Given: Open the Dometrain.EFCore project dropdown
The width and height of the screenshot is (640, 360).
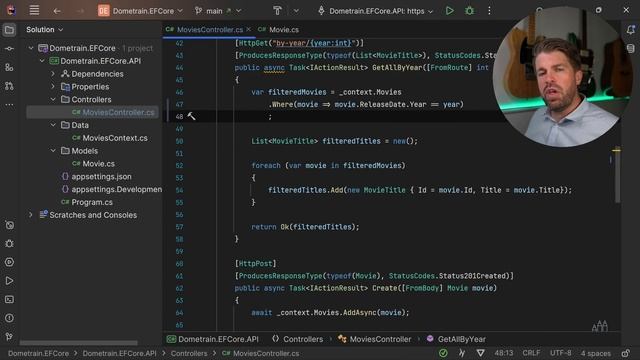Looking at the screenshot, I should [140, 11].
